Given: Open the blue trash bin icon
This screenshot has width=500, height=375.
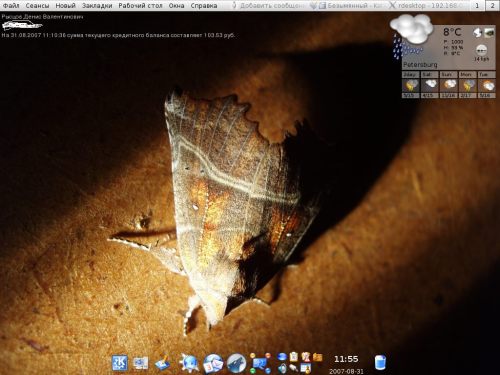Looking at the screenshot, I should [380, 363].
